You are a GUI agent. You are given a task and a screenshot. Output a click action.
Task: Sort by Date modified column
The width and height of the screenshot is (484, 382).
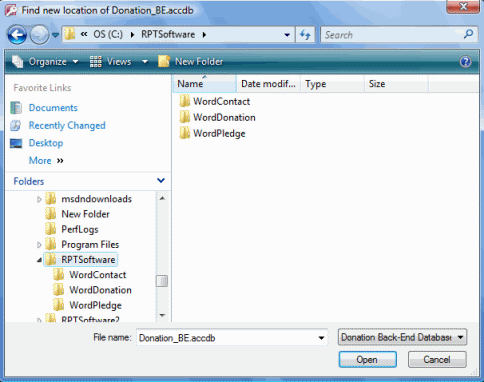pyautogui.click(x=268, y=84)
